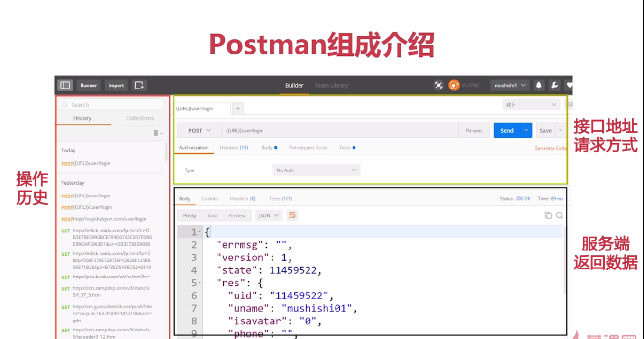Collapse JSON line 1 fold arrow
Screen dimensions: 644x339
[x=200, y=232]
